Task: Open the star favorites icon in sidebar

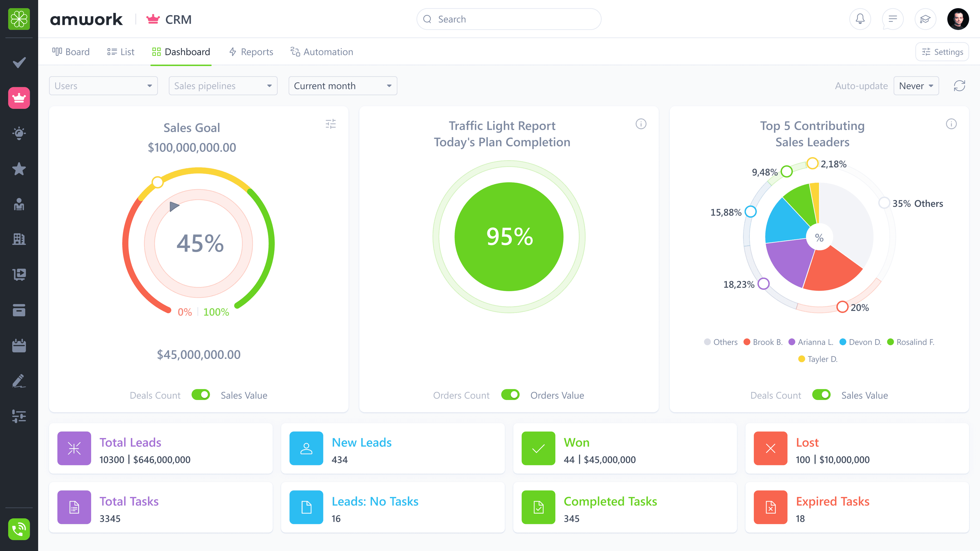Action: click(x=19, y=169)
